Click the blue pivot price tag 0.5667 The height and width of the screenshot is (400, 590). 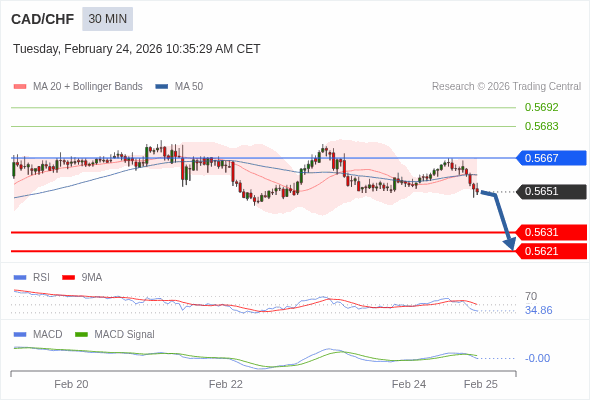click(x=551, y=158)
